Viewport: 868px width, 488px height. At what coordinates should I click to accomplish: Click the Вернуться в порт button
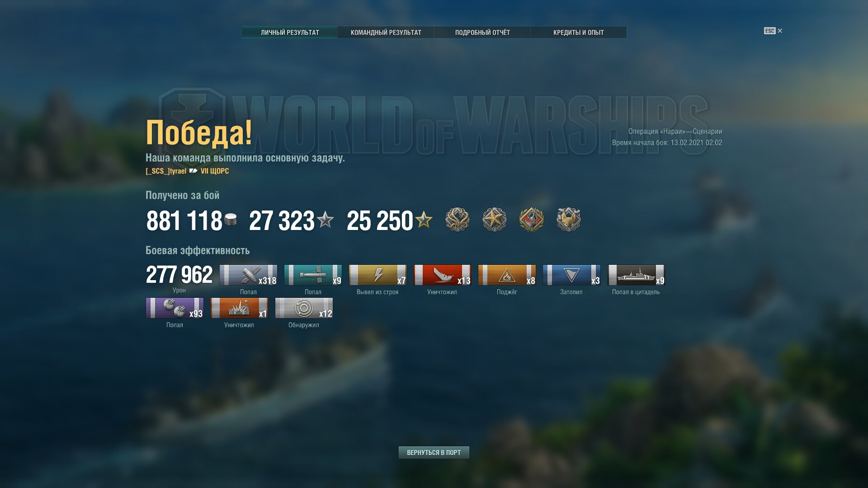point(434,452)
